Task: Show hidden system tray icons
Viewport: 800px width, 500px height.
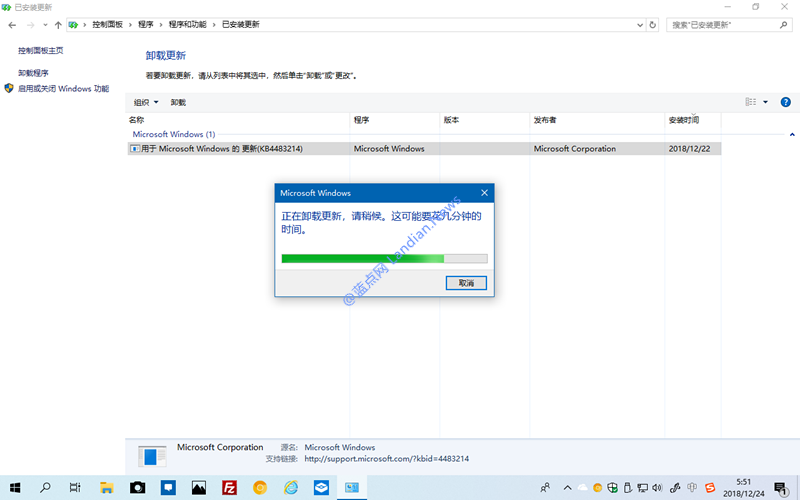Action: (567, 488)
